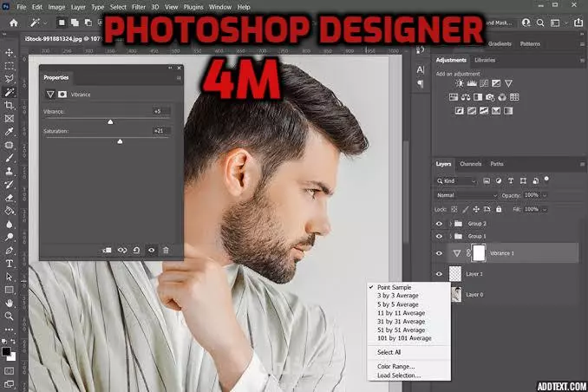Toggle lock position in Layers panel
The width and height of the screenshot is (588, 392).
click(476, 209)
